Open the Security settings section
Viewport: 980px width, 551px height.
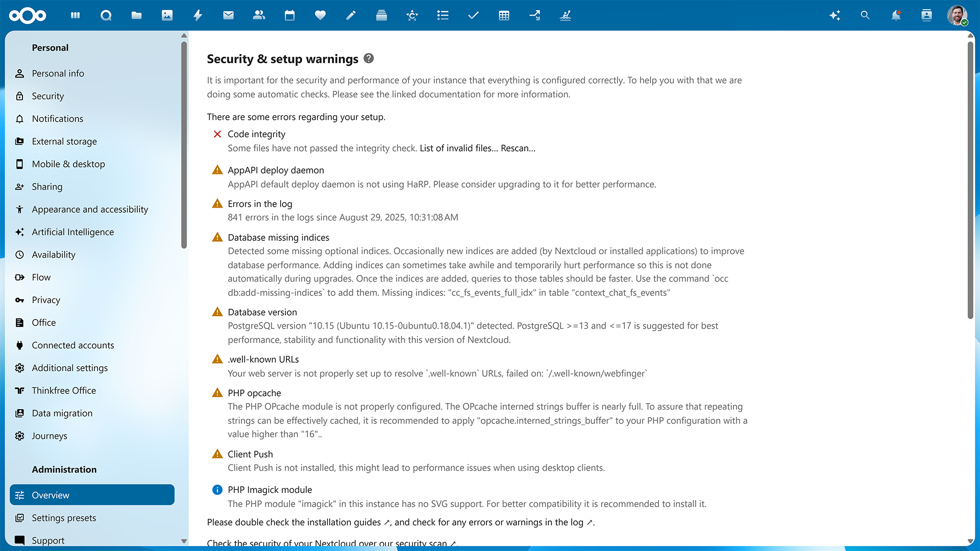pyautogui.click(x=48, y=96)
